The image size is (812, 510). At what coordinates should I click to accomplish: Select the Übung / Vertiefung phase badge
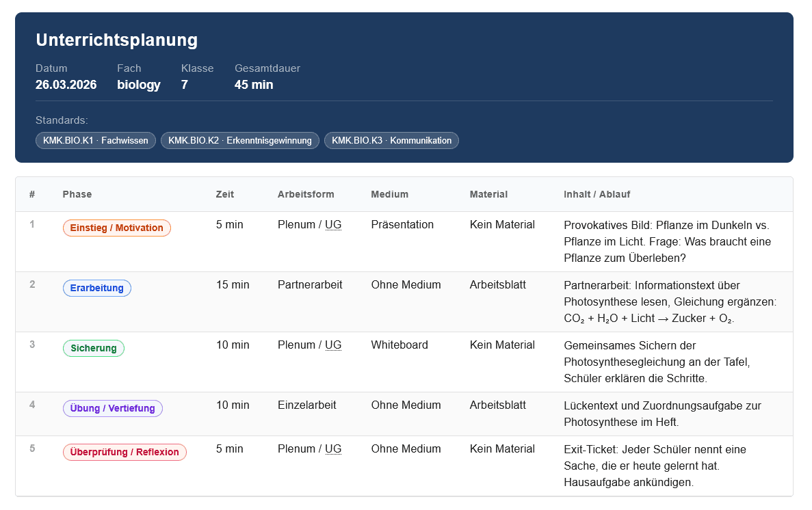(x=113, y=408)
